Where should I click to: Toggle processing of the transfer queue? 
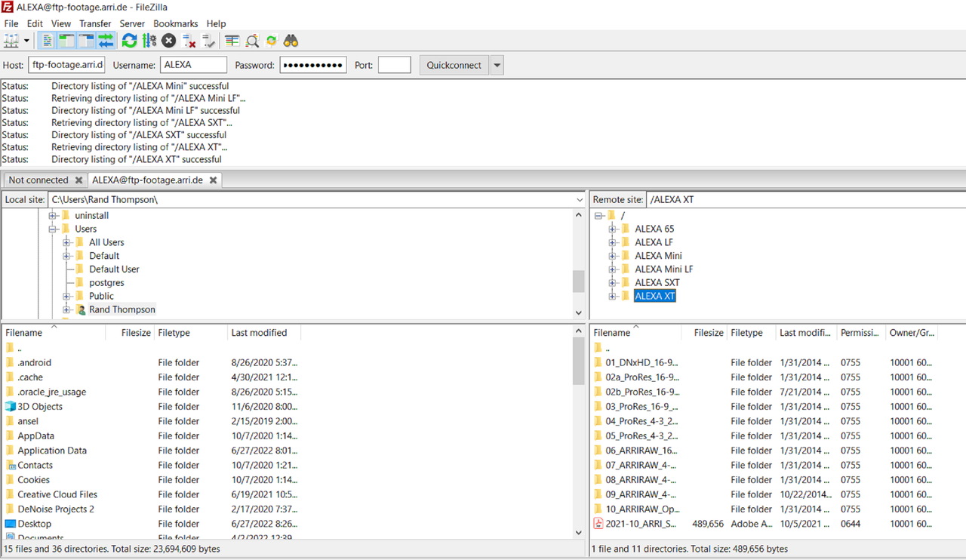pyautogui.click(x=149, y=41)
